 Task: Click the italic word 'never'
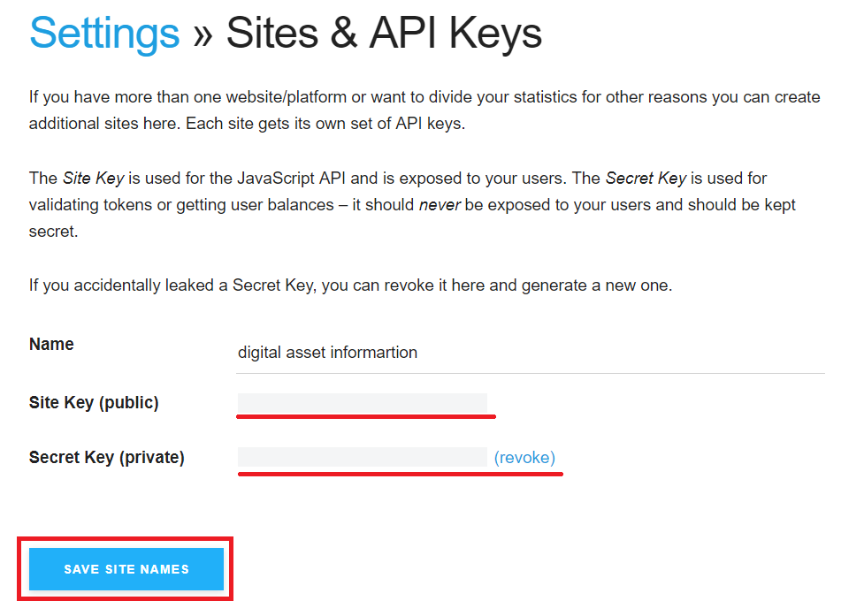440,204
